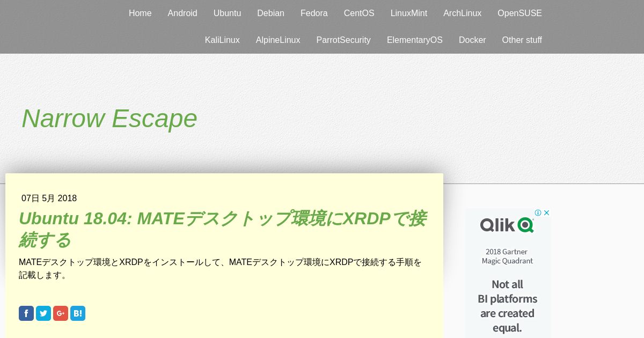The height and width of the screenshot is (338, 644).
Task: Bookmark post with Hatena B! icon
Action: point(78,313)
